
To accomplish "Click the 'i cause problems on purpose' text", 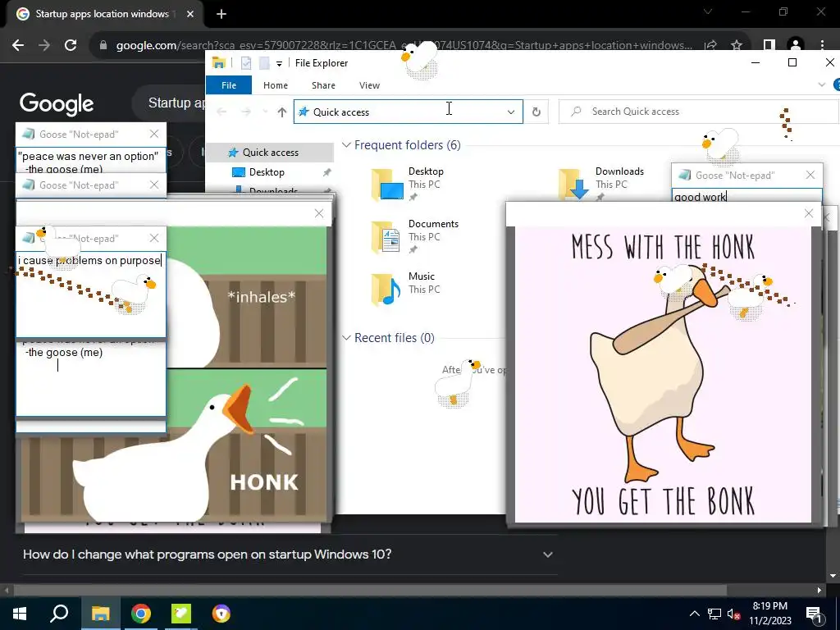I will 89,260.
